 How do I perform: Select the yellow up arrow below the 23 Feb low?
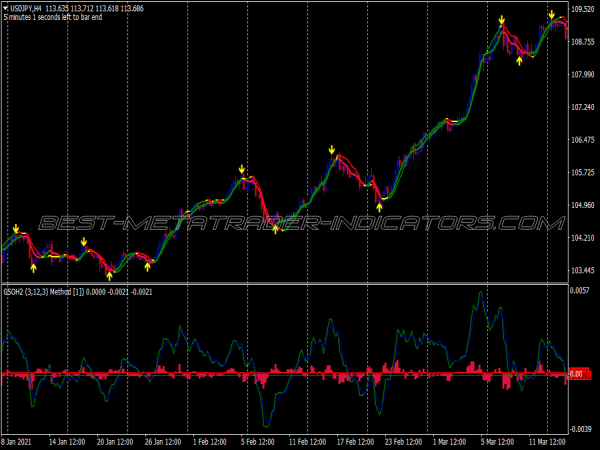point(379,207)
